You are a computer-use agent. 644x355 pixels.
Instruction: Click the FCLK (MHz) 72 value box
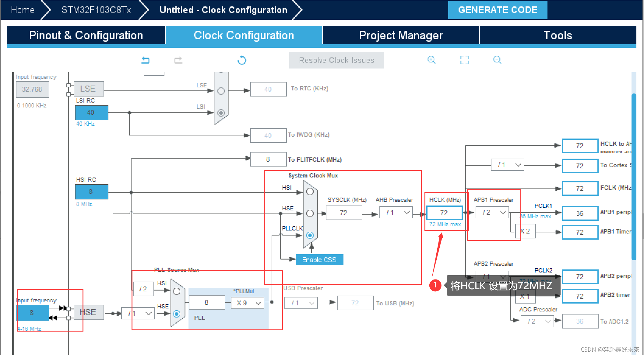[x=580, y=188]
